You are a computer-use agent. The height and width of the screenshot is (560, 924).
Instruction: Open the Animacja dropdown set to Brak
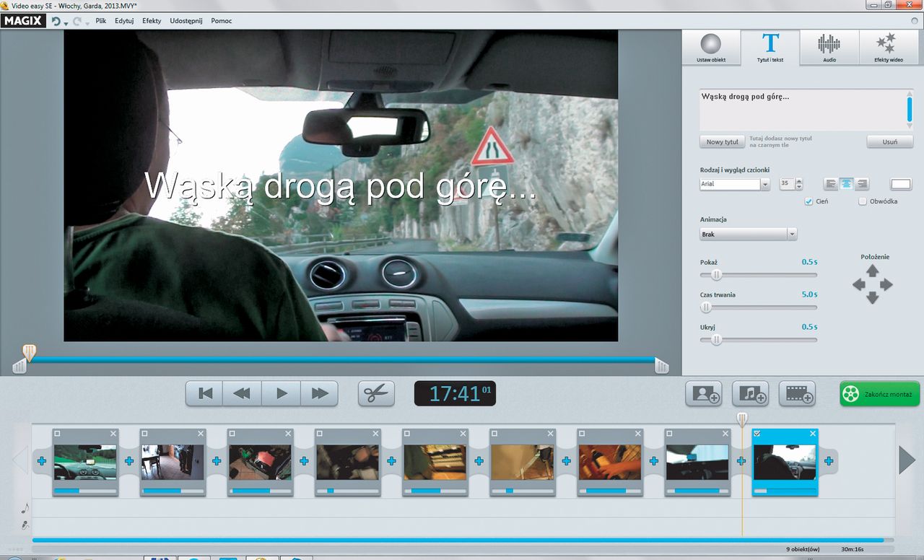pyautogui.click(x=748, y=234)
